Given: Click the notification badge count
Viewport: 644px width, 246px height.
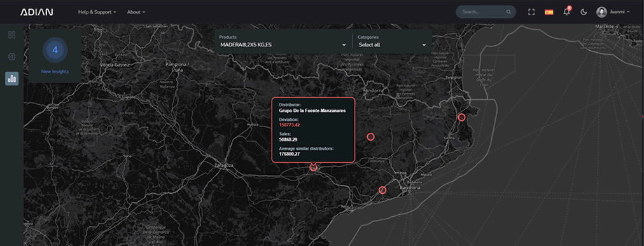Looking at the screenshot, I should click(x=570, y=8).
